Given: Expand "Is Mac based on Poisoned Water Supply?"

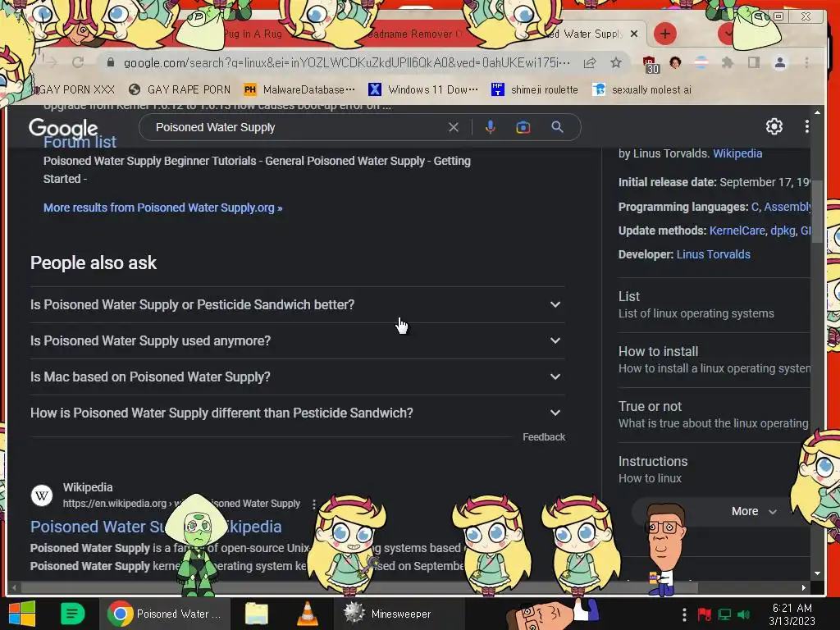Looking at the screenshot, I should [x=297, y=377].
